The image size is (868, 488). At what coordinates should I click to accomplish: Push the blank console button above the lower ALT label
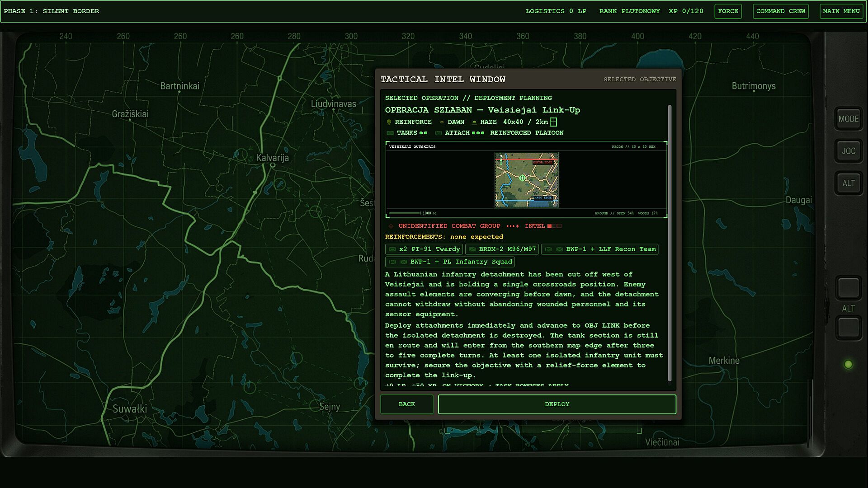point(849,288)
